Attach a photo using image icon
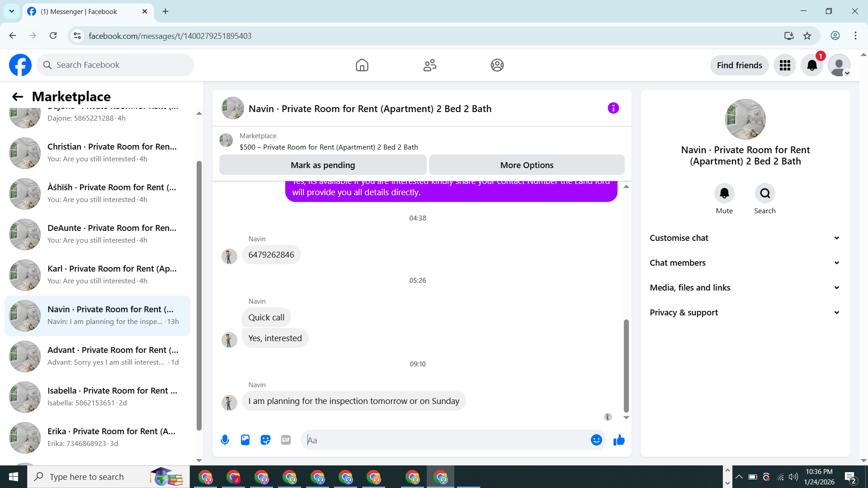Screen dimensions: 868x488 (x=245, y=440)
